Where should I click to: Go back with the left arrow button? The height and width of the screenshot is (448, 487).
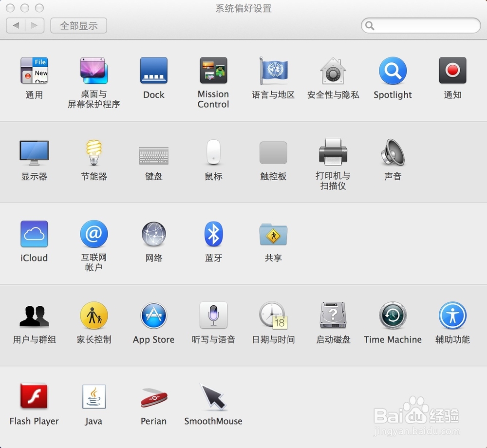coord(16,25)
